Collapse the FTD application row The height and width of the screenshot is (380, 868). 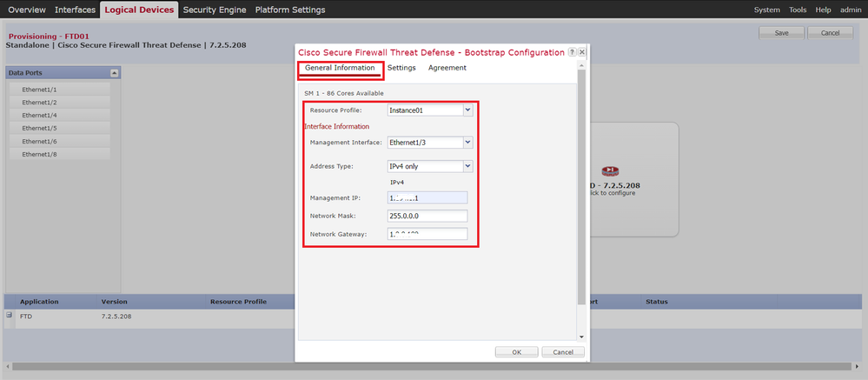pos(9,315)
